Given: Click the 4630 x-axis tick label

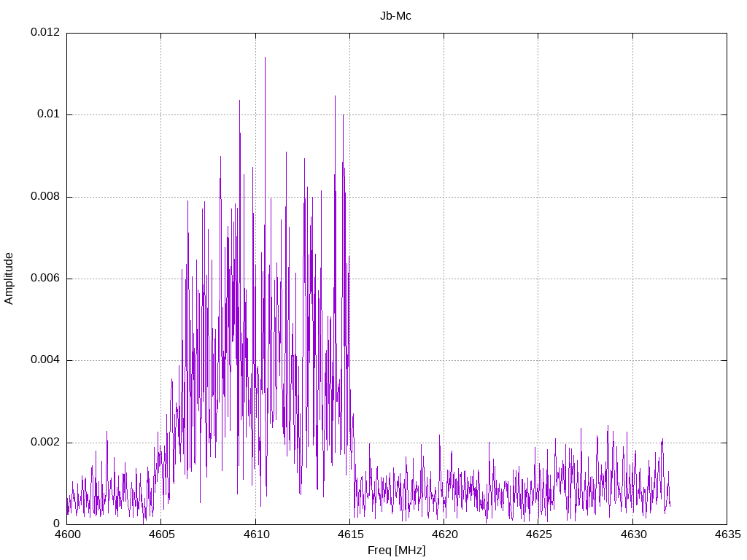Looking at the screenshot, I should coord(633,534).
